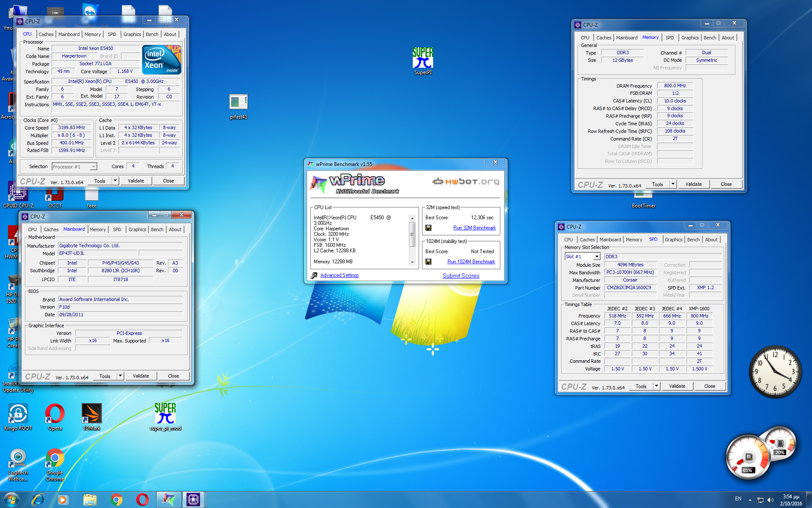The image size is (812, 508).
Task: Click the save icon beside Run 32M Benchmark
Action: (x=428, y=228)
